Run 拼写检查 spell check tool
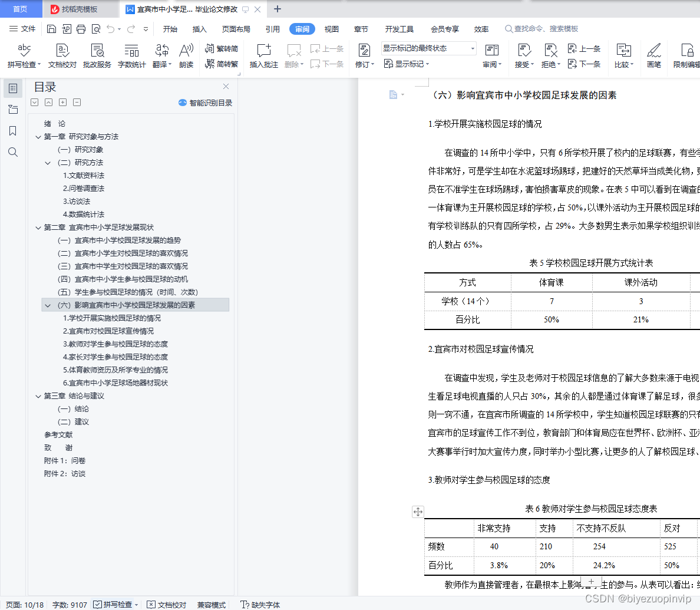The image size is (700, 610). (x=24, y=56)
